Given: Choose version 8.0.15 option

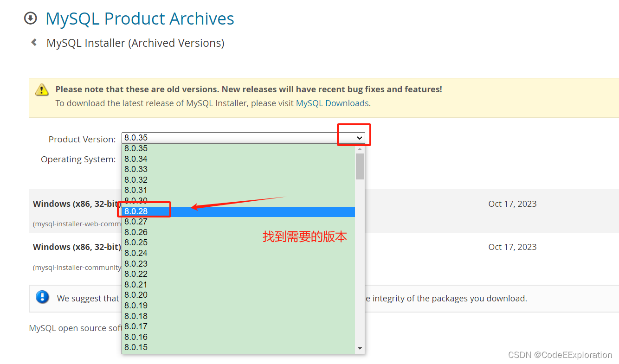Looking at the screenshot, I should pyautogui.click(x=239, y=347).
